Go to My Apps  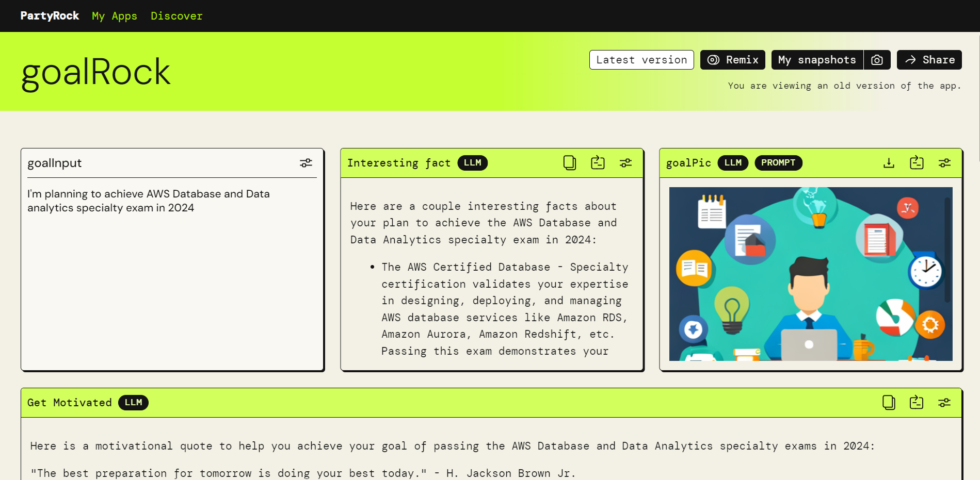115,16
